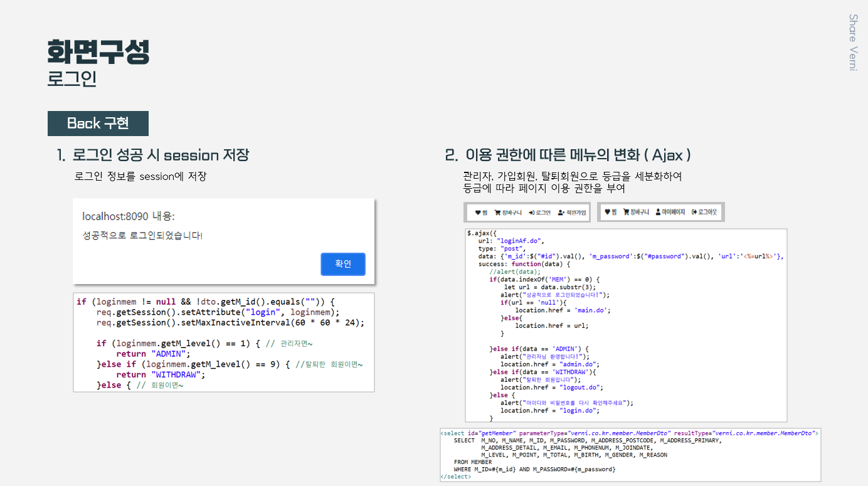Click heading '2. 이용 권한에 따른 메뉴의 변화 ( Ajax )'
Image resolution: width=868 pixels, height=486 pixels.
click(568, 155)
